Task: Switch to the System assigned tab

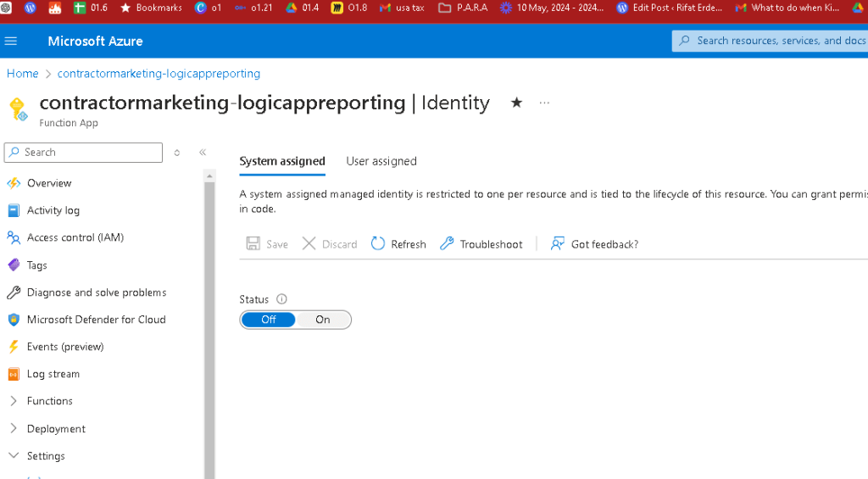Action: tap(281, 161)
